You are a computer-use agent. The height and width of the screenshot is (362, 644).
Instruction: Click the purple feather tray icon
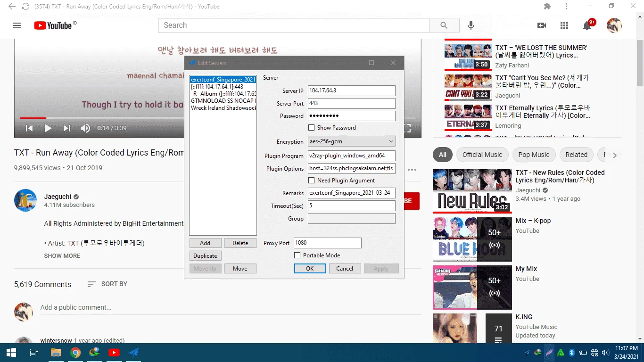pos(550,353)
